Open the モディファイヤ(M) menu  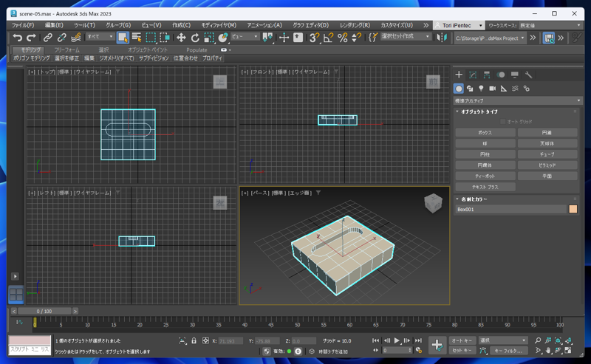(219, 25)
